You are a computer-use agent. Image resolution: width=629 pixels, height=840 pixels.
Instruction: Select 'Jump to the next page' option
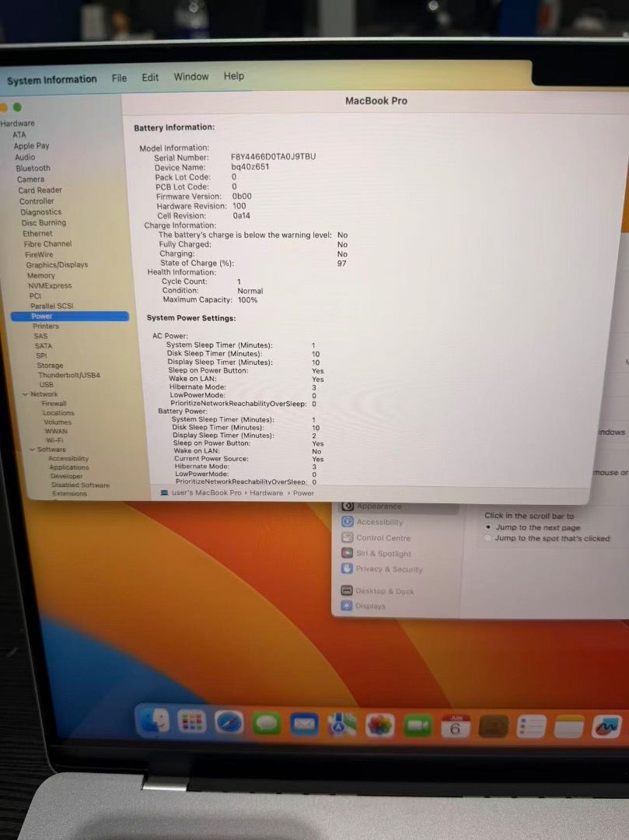tap(488, 527)
